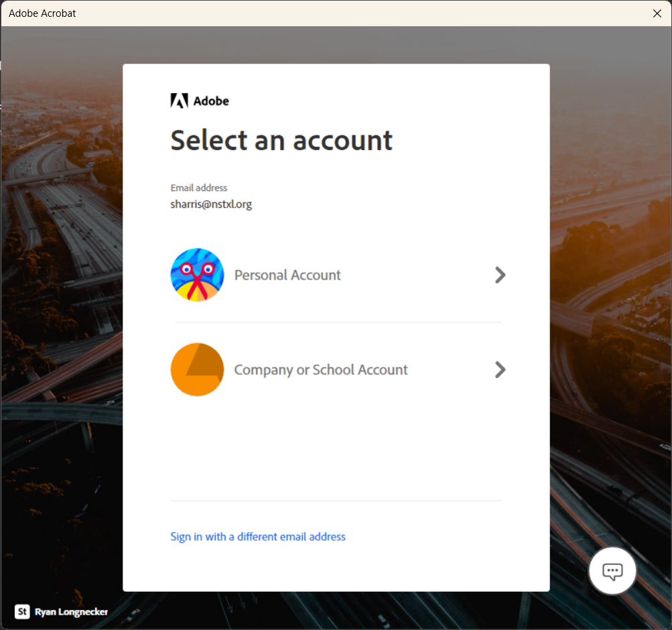
Task: Open the chat support bubble icon
Action: 612,571
